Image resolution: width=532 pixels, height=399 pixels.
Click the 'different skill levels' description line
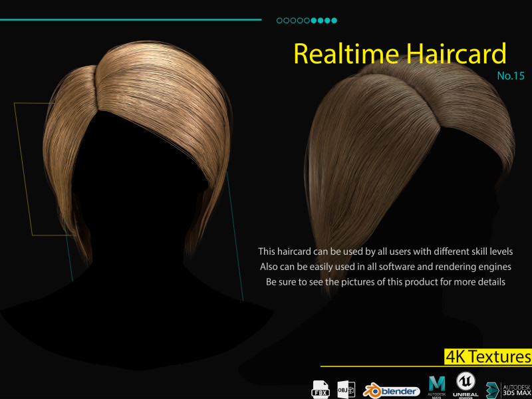coord(385,252)
